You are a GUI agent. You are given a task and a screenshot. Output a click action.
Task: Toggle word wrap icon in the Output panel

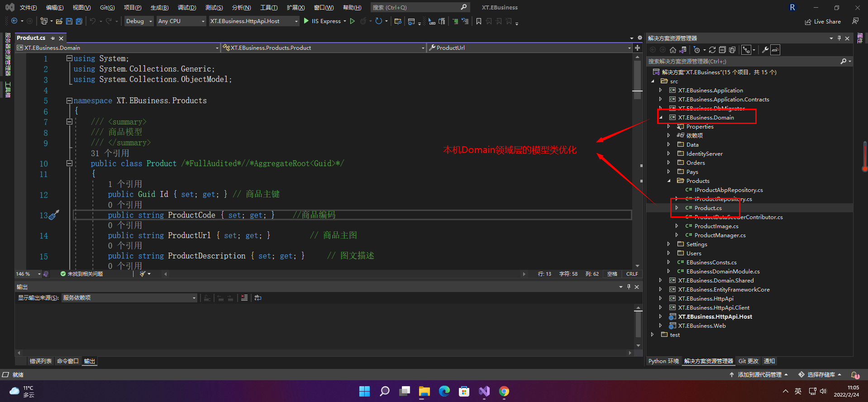coord(258,298)
